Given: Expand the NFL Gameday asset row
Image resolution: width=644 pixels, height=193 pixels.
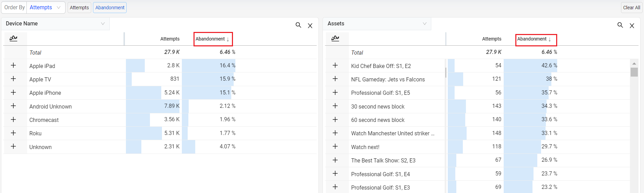Looking at the screenshot, I should pos(335,79).
